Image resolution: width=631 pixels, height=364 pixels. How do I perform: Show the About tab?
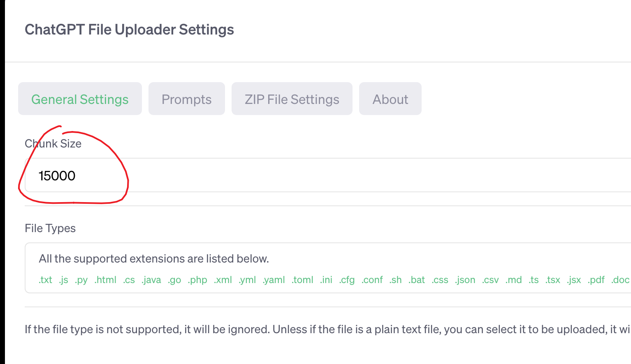pyautogui.click(x=390, y=99)
